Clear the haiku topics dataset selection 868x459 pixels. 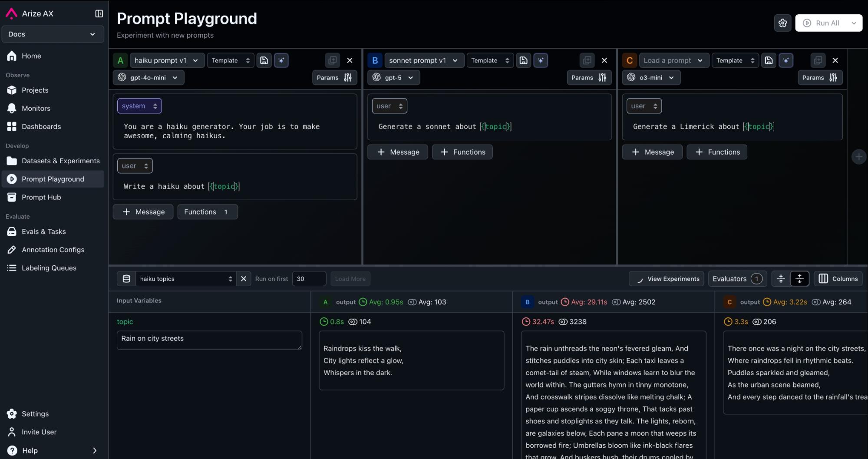(244, 279)
